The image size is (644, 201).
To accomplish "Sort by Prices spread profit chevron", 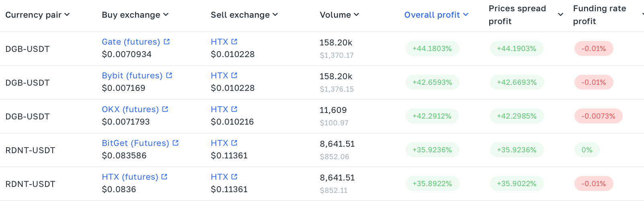I will [x=560, y=15].
